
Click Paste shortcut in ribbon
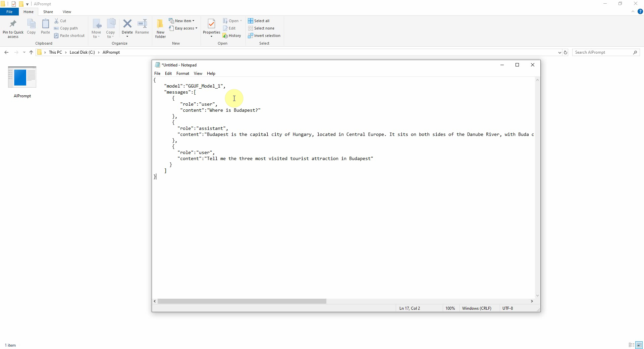point(69,36)
